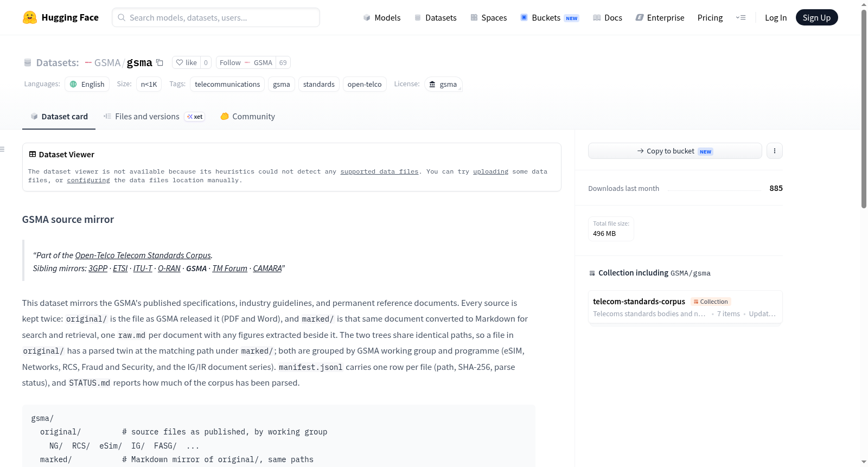Open the 3GPP sibling mirror link
The width and height of the screenshot is (868, 467).
tap(98, 268)
